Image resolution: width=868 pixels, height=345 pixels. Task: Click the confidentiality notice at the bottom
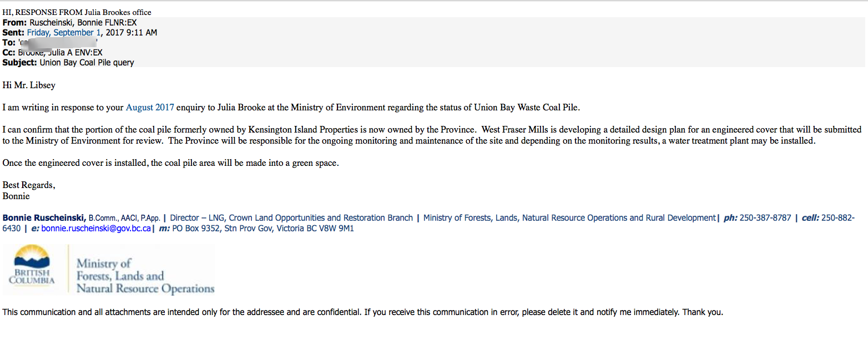pyautogui.click(x=362, y=312)
